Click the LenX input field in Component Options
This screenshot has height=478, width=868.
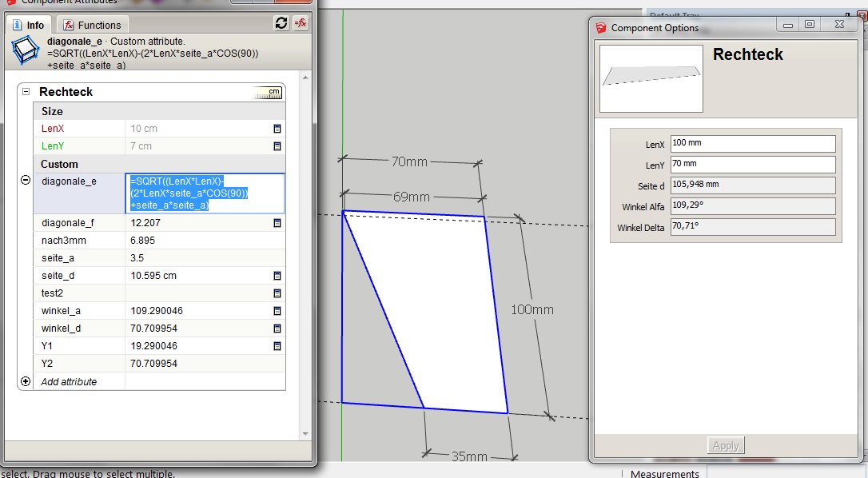pos(752,143)
